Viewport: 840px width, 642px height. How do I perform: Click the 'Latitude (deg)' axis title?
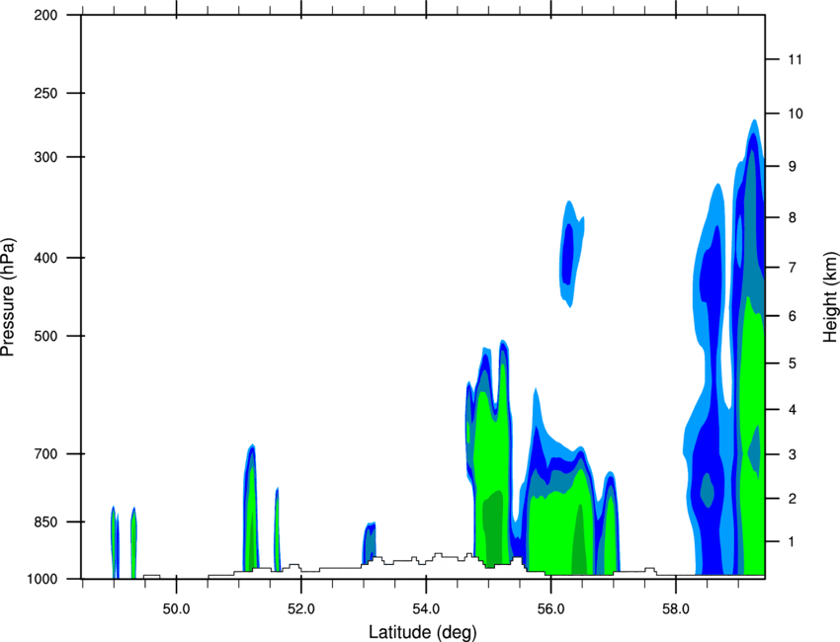coord(422,632)
